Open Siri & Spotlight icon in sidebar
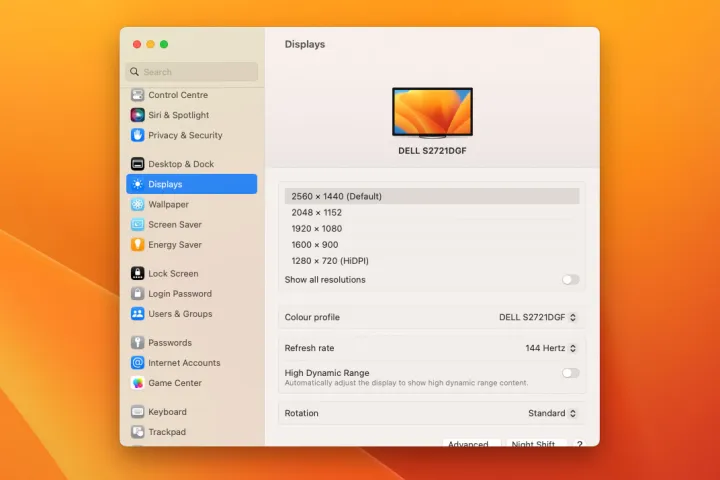The width and height of the screenshot is (720, 480). click(138, 115)
